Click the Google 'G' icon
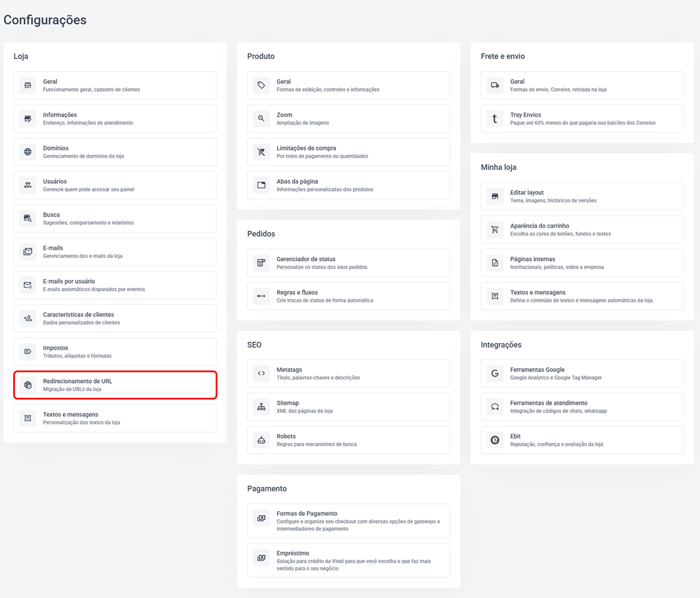This screenshot has height=598, width=700. click(x=495, y=373)
